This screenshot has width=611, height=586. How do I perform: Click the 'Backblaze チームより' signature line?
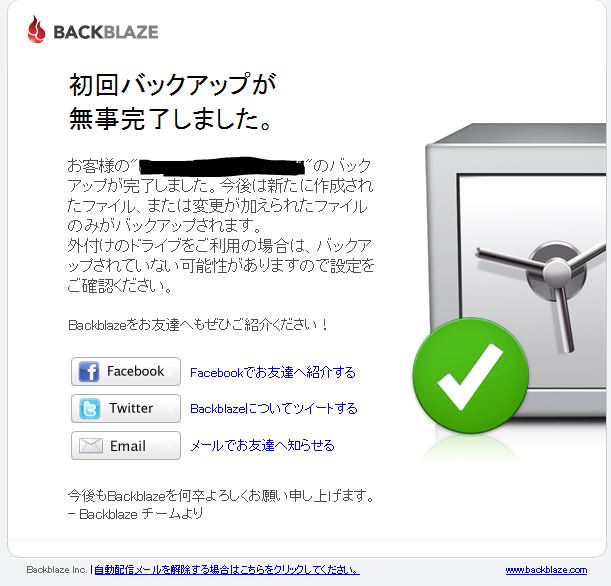pos(136,514)
